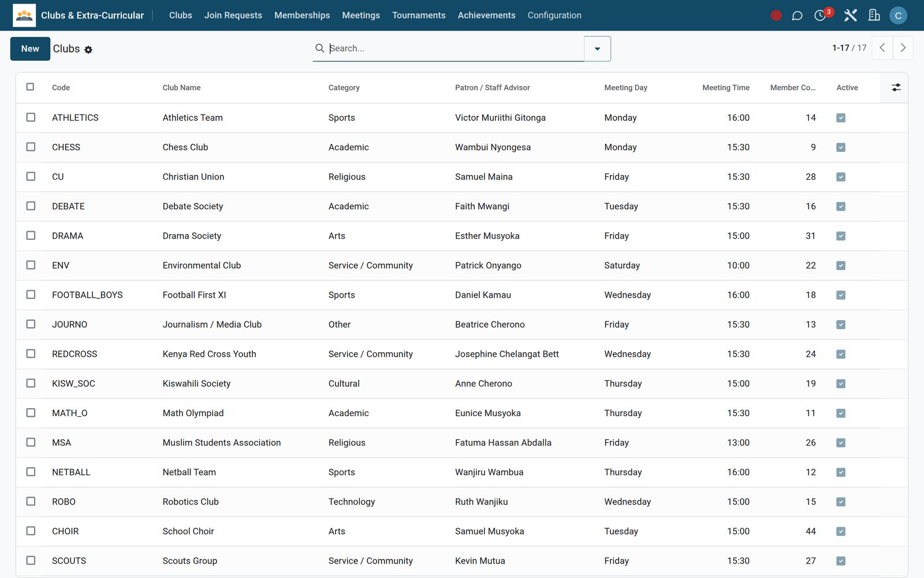Open optional columns adjust settings icon
Screen dimensions: 924x578
[x=896, y=88]
